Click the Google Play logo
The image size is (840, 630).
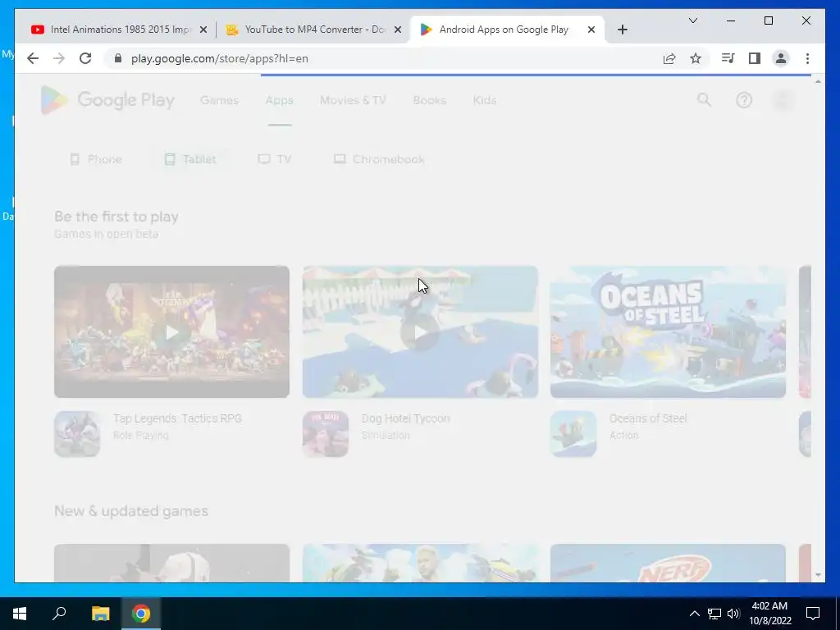tap(107, 100)
